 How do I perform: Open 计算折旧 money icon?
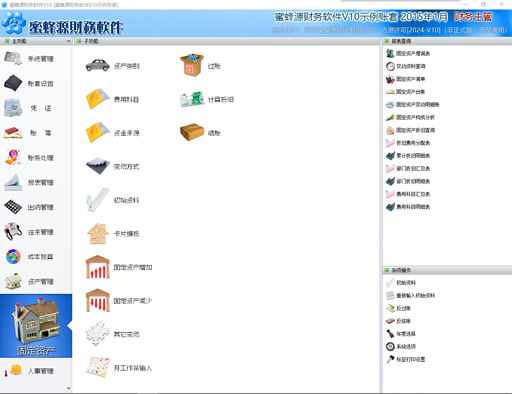pos(192,99)
